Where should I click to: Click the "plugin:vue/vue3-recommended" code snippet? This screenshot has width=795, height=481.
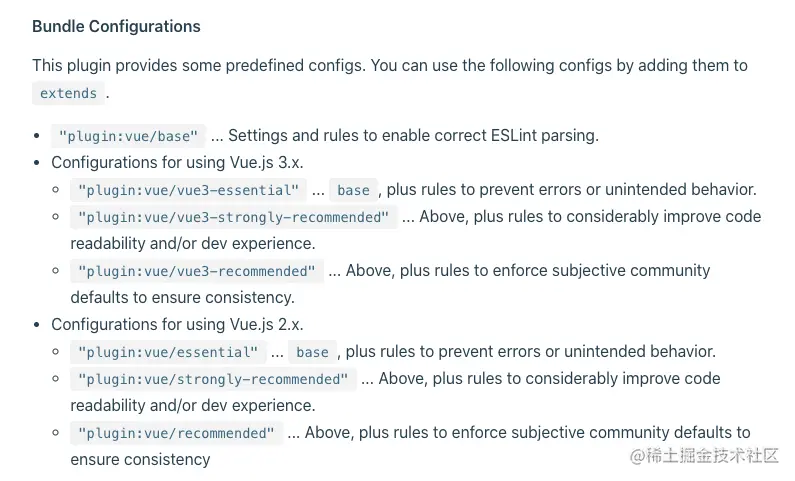(197, 271)
